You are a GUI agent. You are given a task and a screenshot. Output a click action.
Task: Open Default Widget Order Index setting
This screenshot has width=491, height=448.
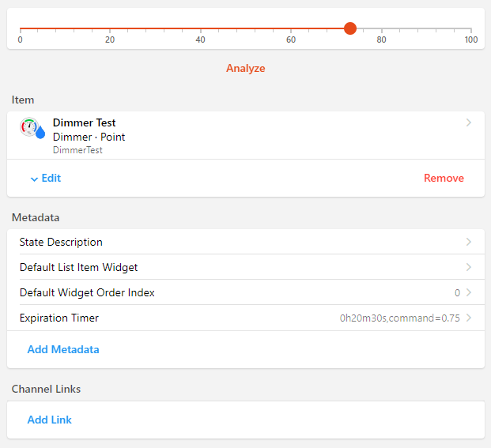[x=87, y=292]
